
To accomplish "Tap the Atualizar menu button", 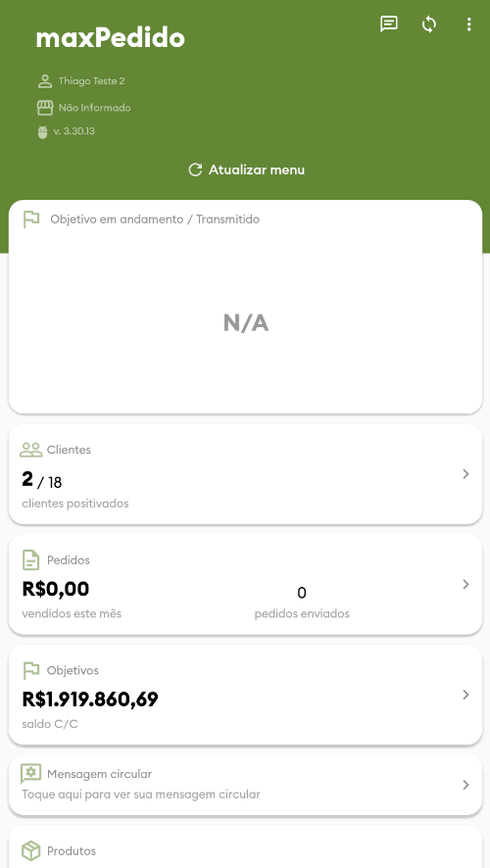I will (x=246, y=169).
